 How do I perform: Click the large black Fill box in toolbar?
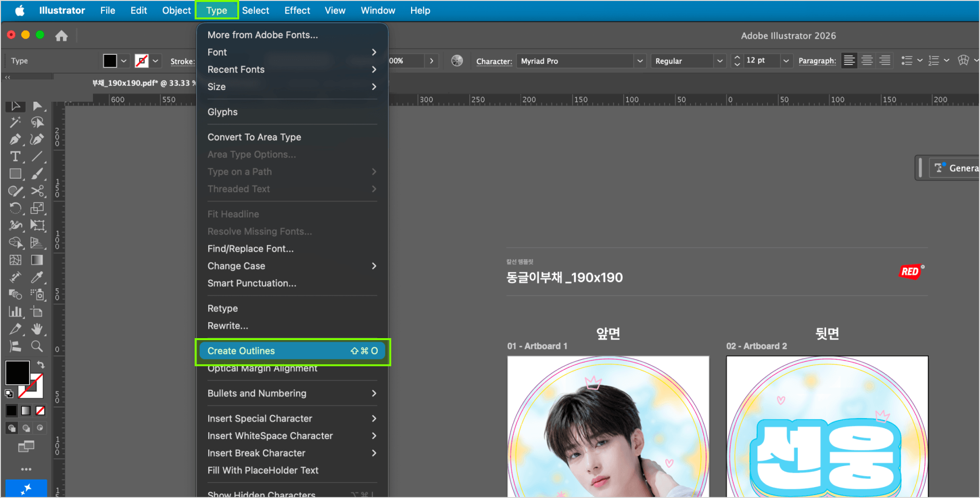(x=17, y=373)
